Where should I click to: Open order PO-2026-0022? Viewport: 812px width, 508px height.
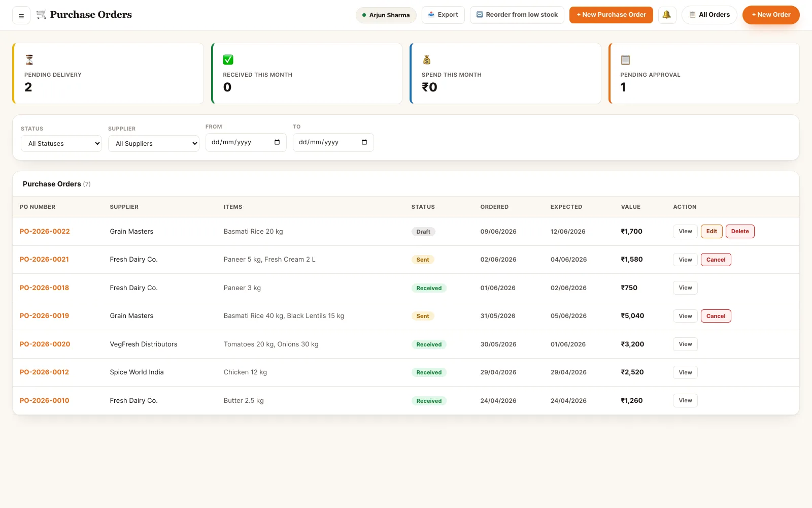click(45, 232)
